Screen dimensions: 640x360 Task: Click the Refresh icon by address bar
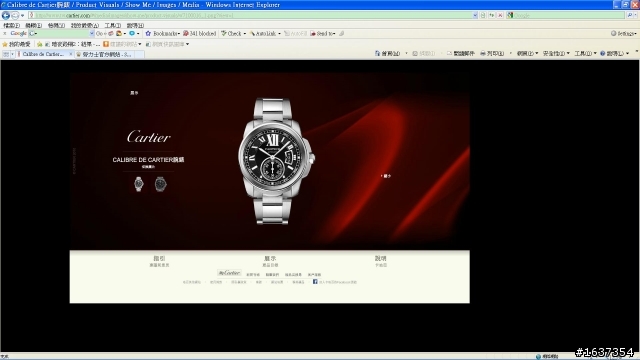491,16
